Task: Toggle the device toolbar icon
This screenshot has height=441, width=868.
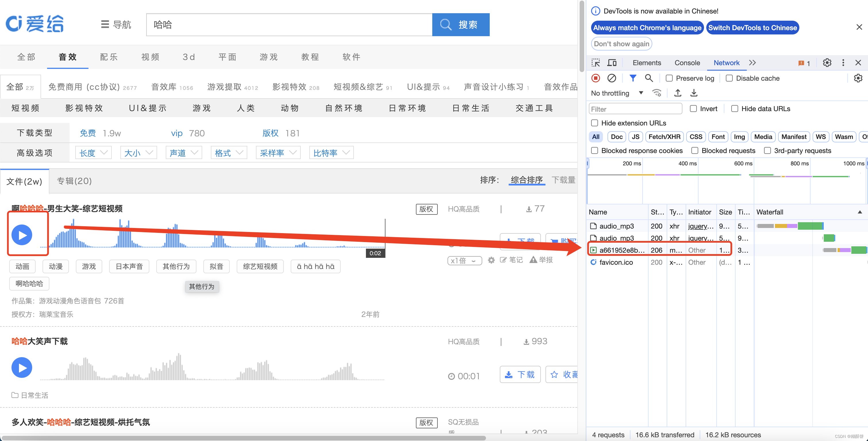Action: coord(612,63)
